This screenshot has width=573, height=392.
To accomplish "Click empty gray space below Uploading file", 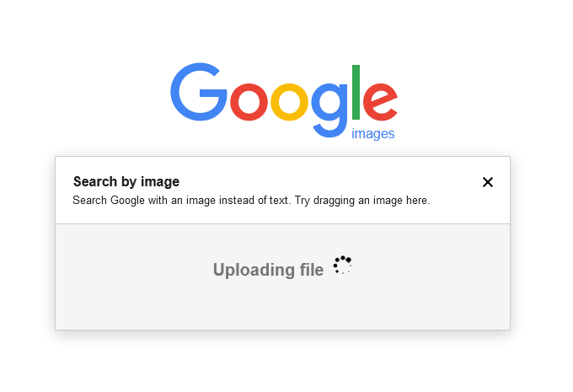I will [282, 305].
